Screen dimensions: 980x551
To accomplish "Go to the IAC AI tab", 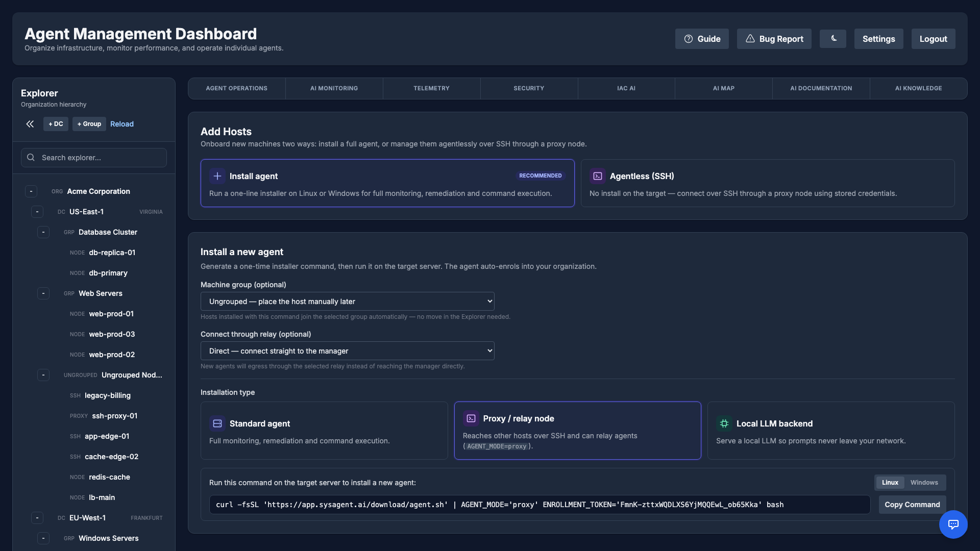I will [626, 88].
